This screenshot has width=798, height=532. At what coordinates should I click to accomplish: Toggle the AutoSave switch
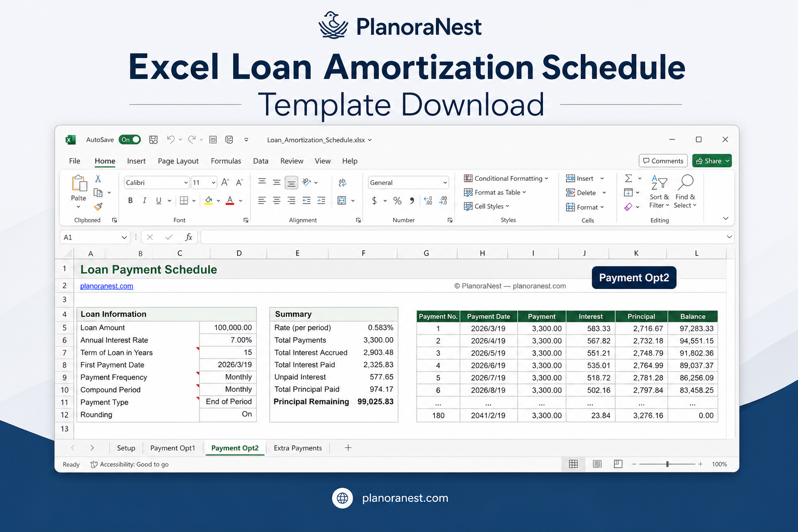click(x=130, y=140)
